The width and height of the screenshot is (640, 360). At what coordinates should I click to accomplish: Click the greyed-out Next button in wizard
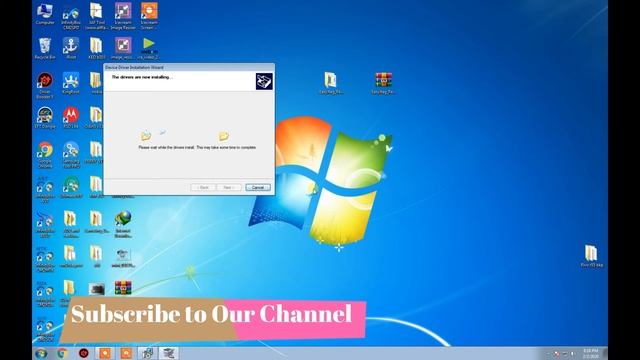tap(228, 187)
